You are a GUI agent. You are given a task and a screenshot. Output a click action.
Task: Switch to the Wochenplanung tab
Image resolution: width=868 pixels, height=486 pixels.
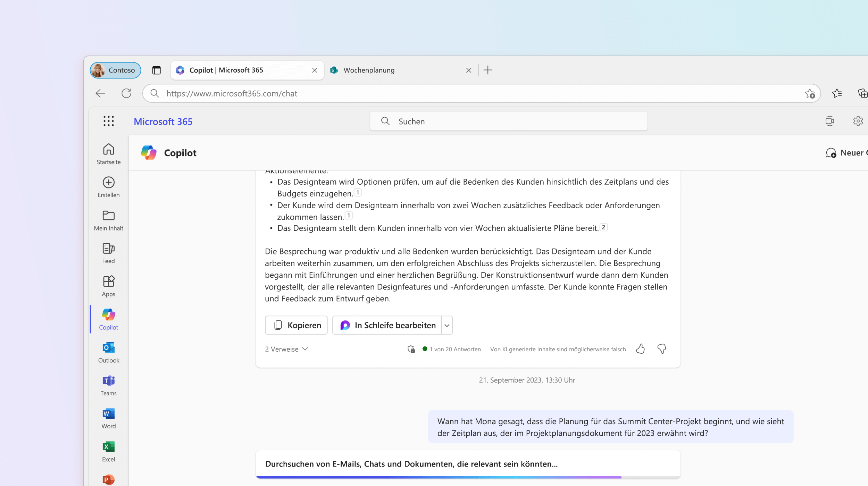[x=401, y=70]
